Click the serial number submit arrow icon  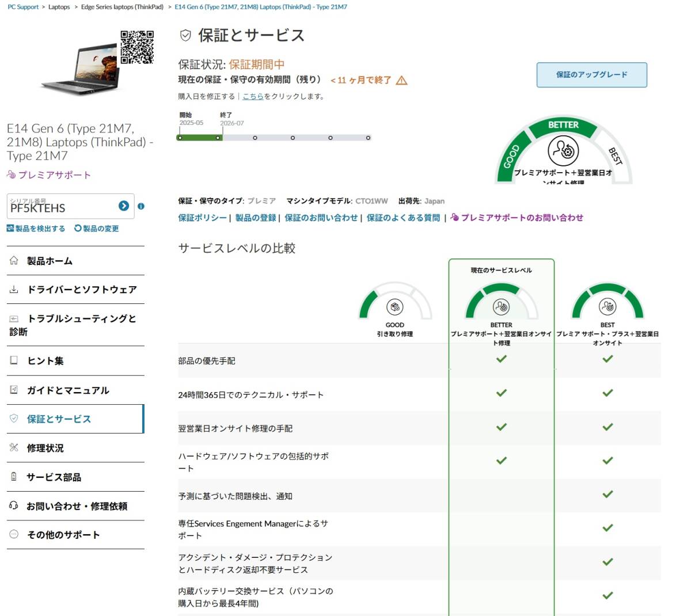pos(124,206)
